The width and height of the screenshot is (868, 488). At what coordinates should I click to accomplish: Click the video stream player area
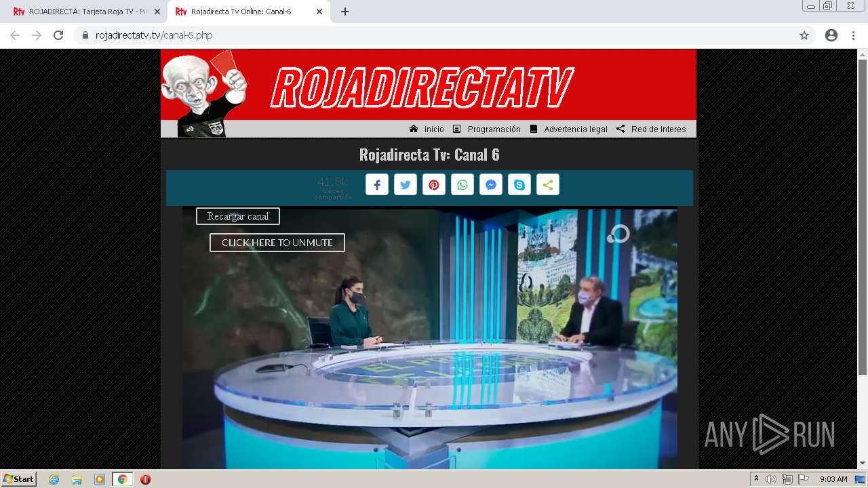click(x=430, y=338)
